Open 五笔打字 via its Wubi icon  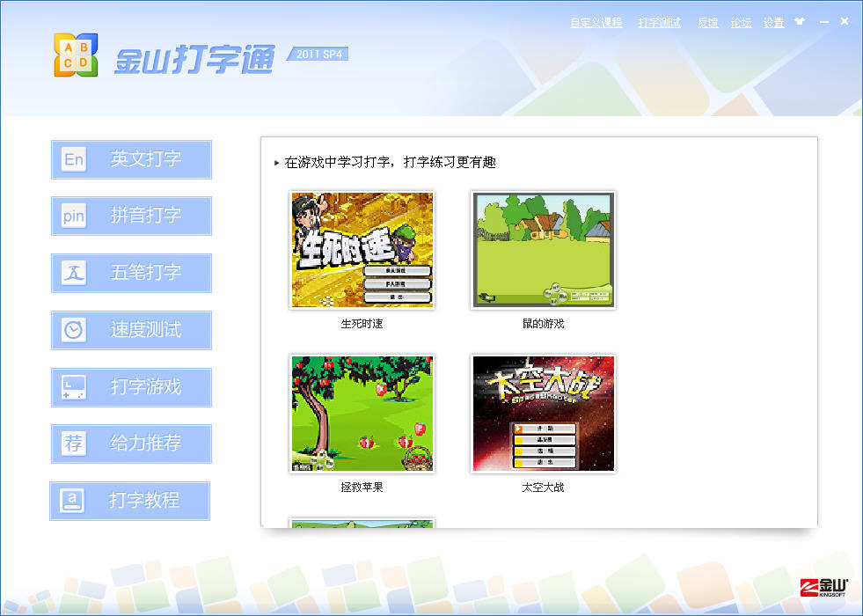pyautogui.click(x=74, y=273)
